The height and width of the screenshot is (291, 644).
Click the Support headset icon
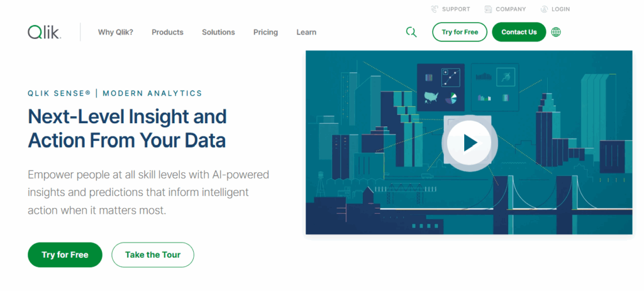[435, 9]
